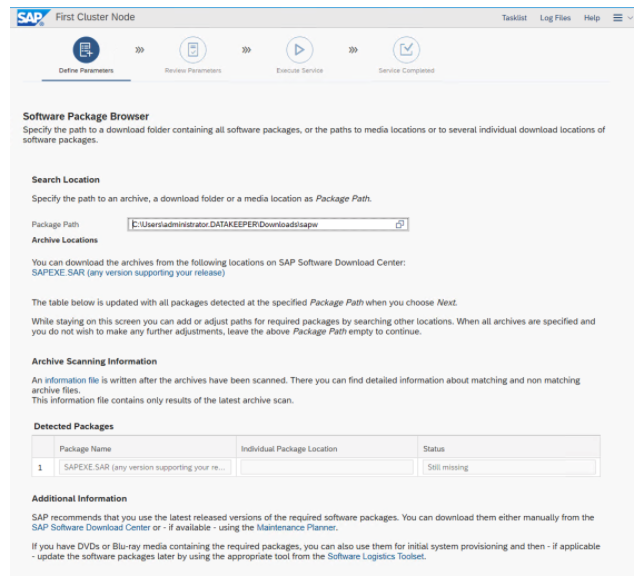Expand the chevron next to hamburger menu
Image resolution: width=644 pixels, height=580 pixels.
click(x=630, y=18)
